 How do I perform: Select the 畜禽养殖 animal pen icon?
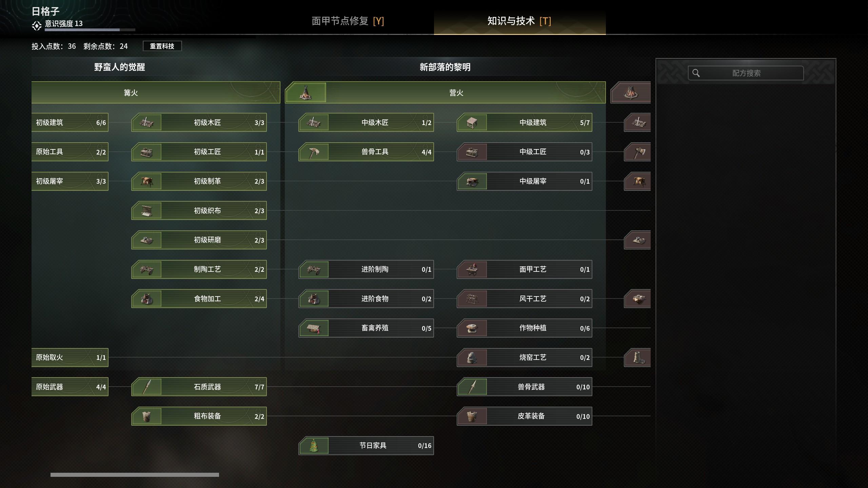click(314, 328)
